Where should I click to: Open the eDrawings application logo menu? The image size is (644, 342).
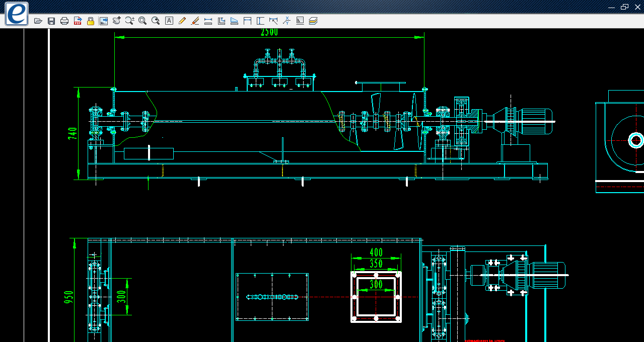click(x=17, y=14)
